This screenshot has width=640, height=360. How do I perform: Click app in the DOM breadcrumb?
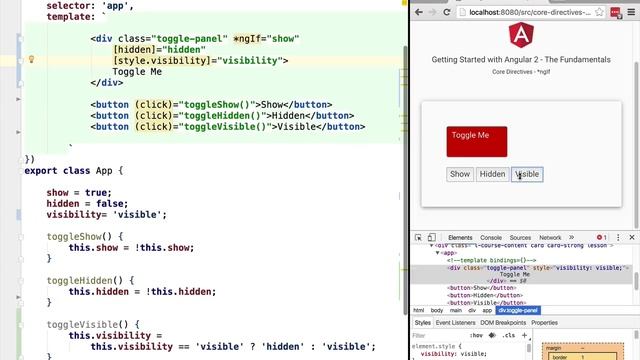(487, 311)
